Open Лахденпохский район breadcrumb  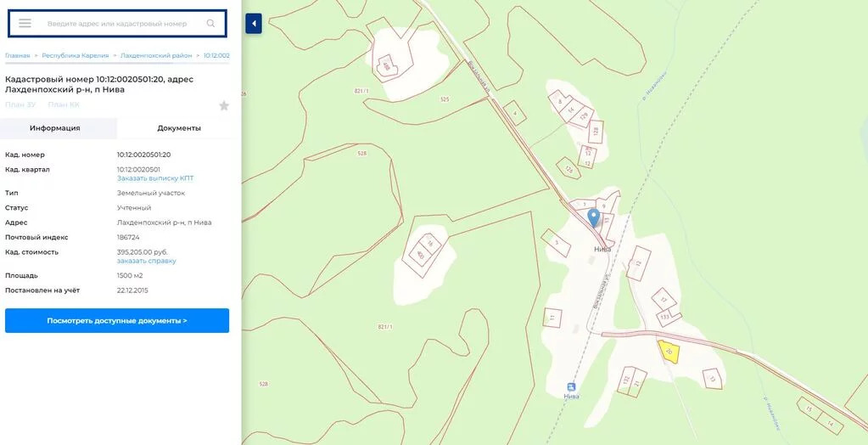point(156,55)
